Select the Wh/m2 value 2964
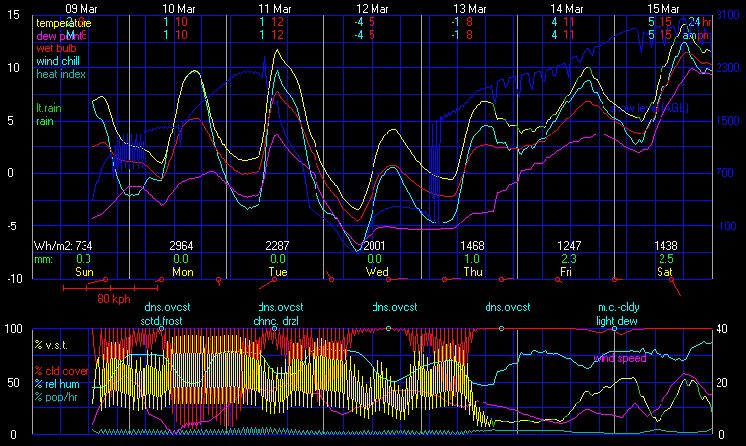 [181, 246]
